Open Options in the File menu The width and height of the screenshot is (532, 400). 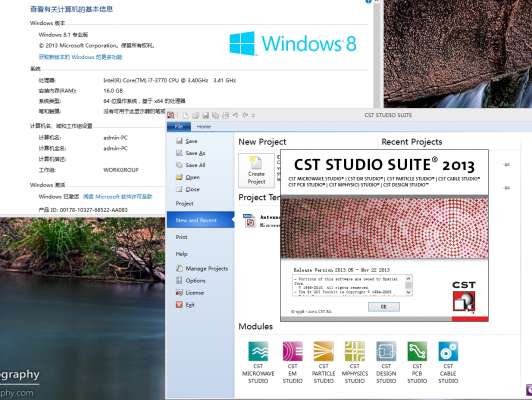191,281
